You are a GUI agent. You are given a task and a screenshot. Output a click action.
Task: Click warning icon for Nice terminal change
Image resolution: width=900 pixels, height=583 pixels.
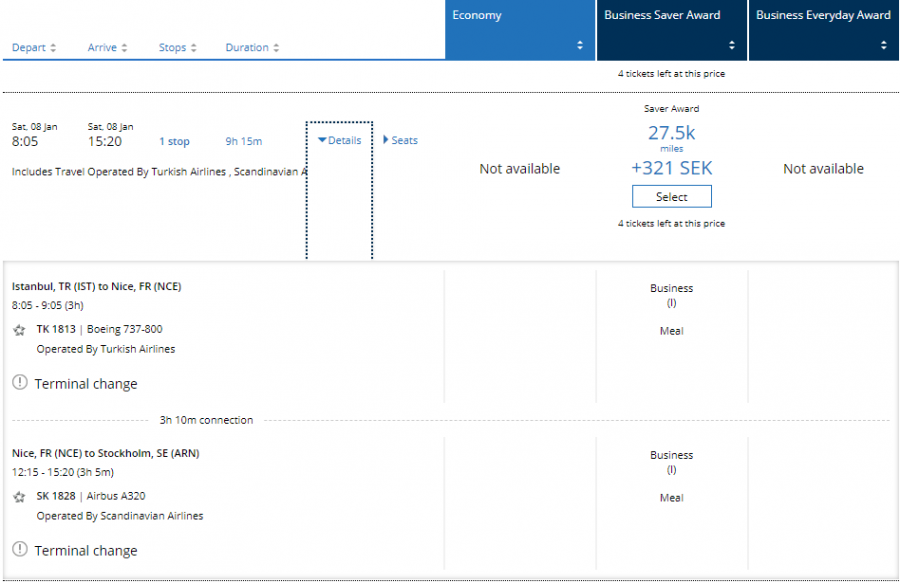[20, 550]
